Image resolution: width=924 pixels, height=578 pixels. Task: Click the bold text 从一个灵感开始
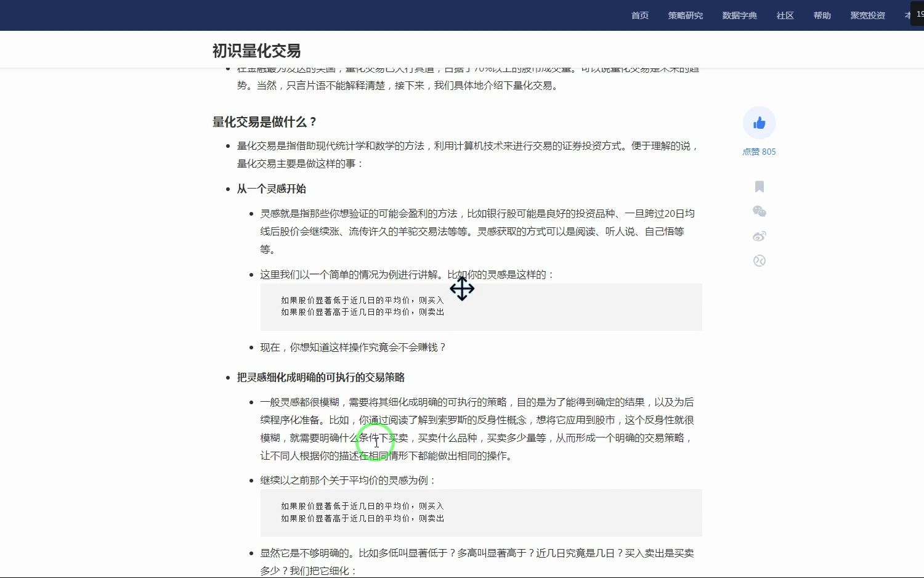(272, 189)
